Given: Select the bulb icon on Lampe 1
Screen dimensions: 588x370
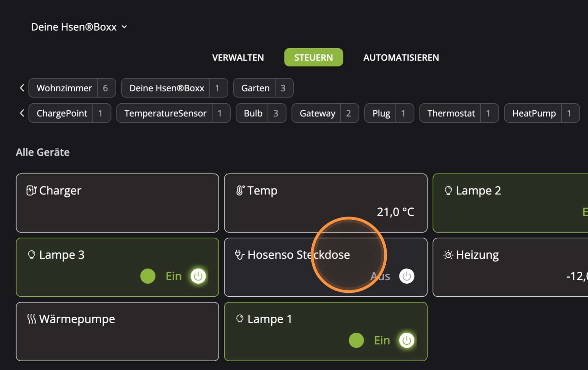Looking at the screenshot, I should 240,319.
